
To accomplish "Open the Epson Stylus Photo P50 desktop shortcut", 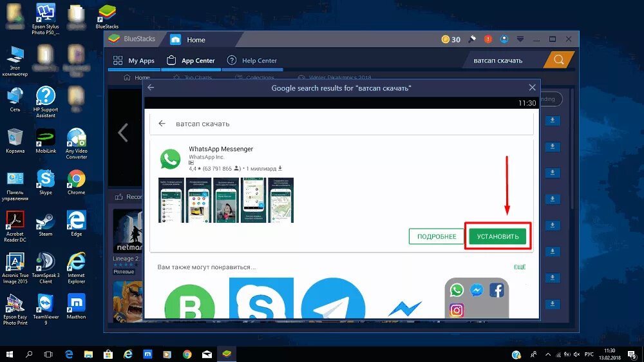I will tap(46, 19).
